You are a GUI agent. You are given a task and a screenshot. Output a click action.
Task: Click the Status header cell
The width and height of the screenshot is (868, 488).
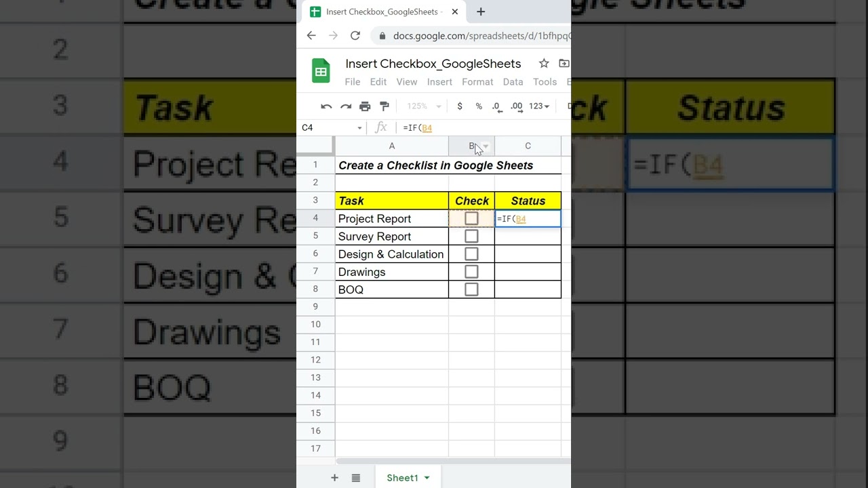pyautogui.click(x=528, y=201)
